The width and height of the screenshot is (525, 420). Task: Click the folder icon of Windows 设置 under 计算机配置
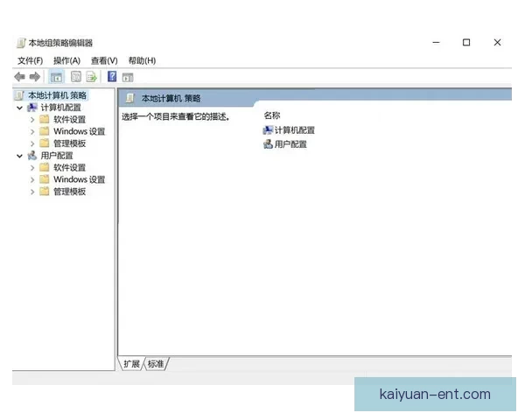click(45, 131)
